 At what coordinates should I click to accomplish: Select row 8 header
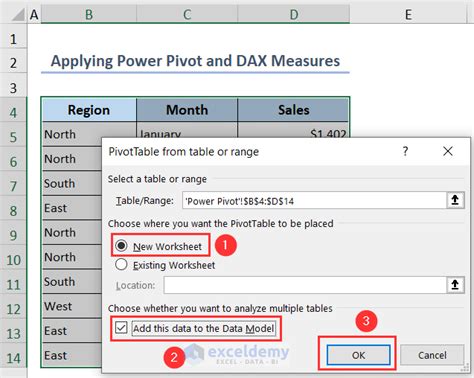(13, 210)
